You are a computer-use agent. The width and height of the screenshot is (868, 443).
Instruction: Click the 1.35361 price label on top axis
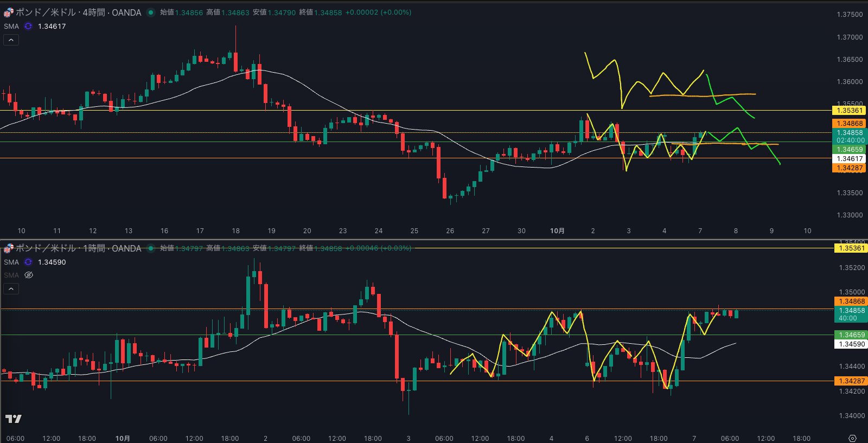tap(849, 111)
